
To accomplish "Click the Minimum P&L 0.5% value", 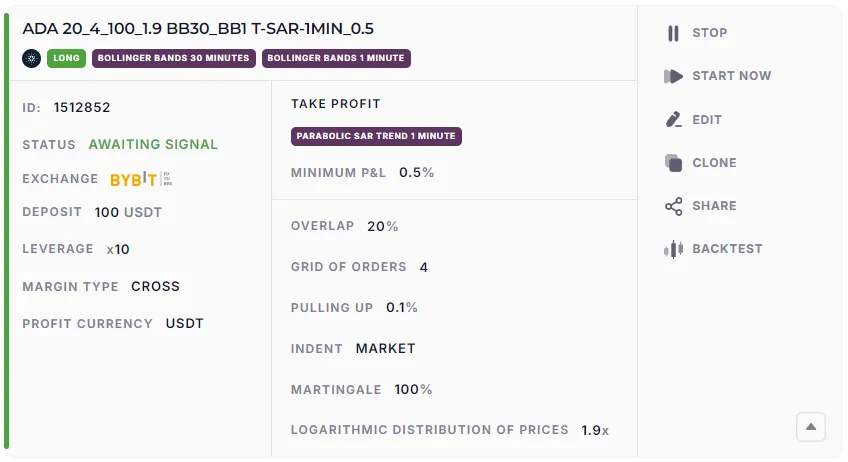I will 416,172.
